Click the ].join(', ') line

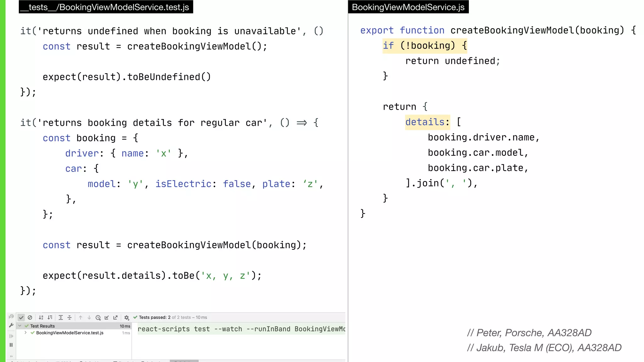(x=441, y=183)
